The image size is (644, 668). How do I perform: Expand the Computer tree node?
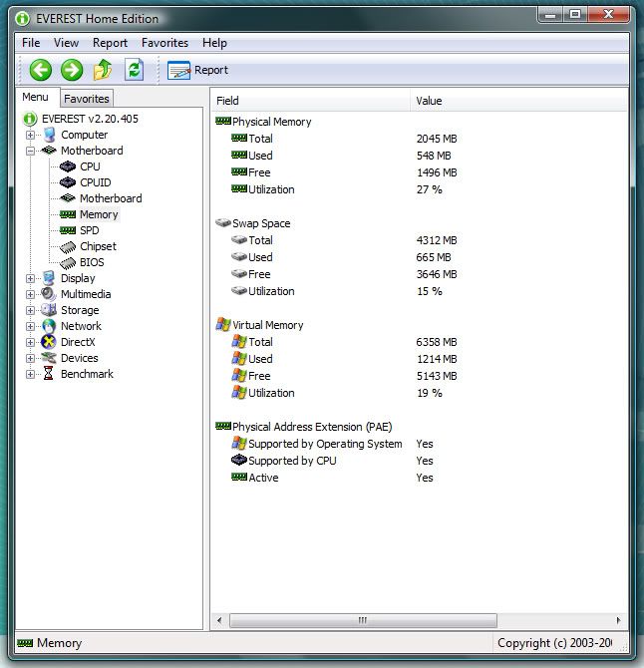coord(30,135)
